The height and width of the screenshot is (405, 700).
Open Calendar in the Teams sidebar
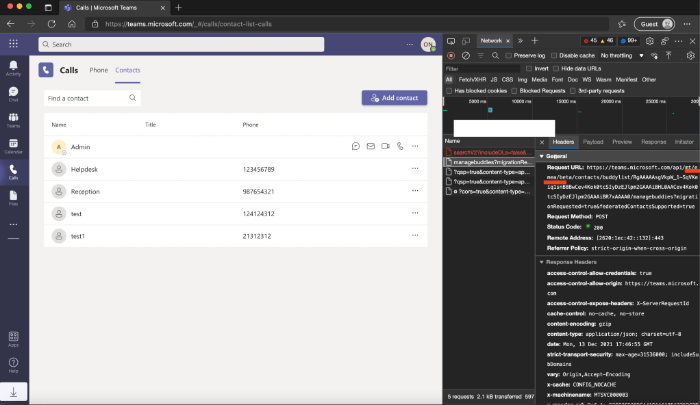coord(13,146)
